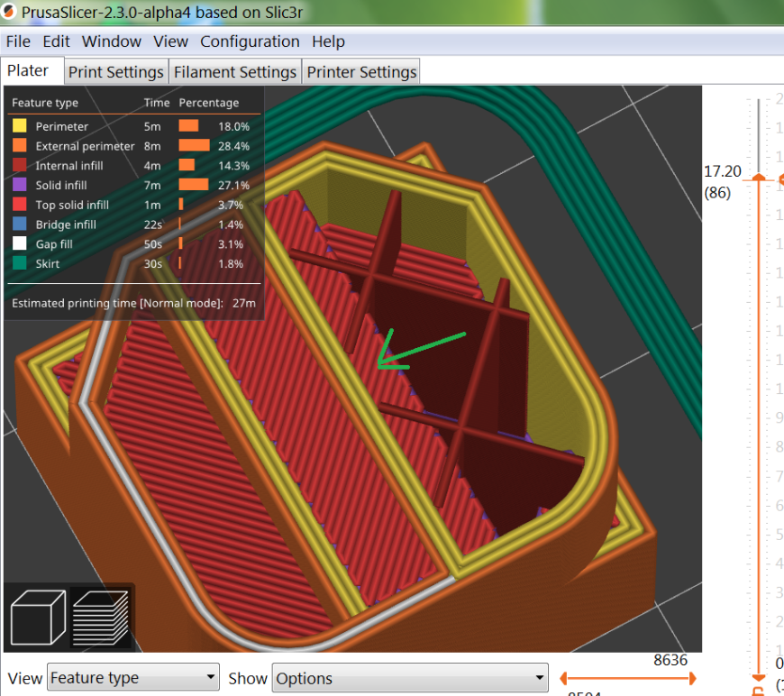784x696 pixels.
Task: Switch to the Print Settings tab
Action: pyautogui.click(x=116, y=72)
